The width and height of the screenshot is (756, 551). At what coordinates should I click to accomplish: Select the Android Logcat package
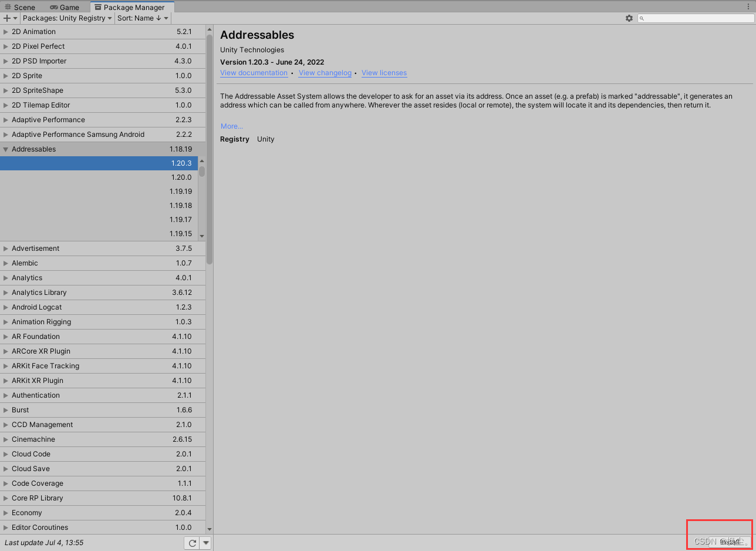click(103, 307)
